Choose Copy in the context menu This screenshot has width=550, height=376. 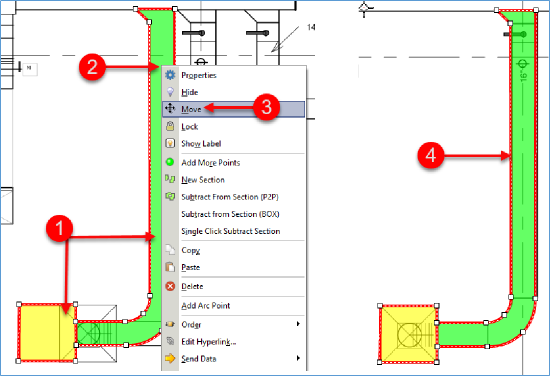191,250
